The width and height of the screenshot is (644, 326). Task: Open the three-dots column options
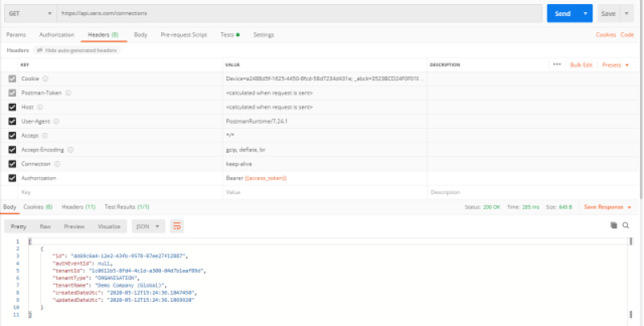557,65
